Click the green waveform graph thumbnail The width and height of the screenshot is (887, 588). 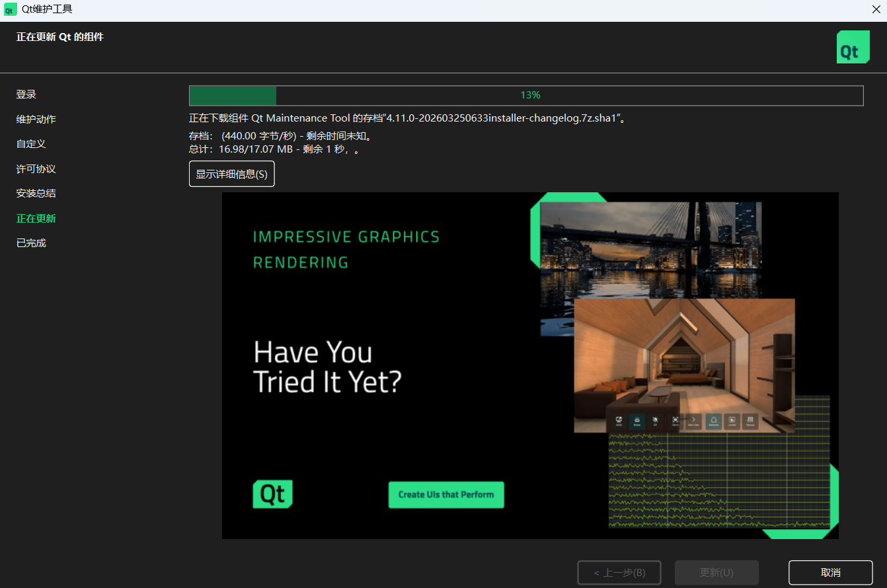(719, 482)
